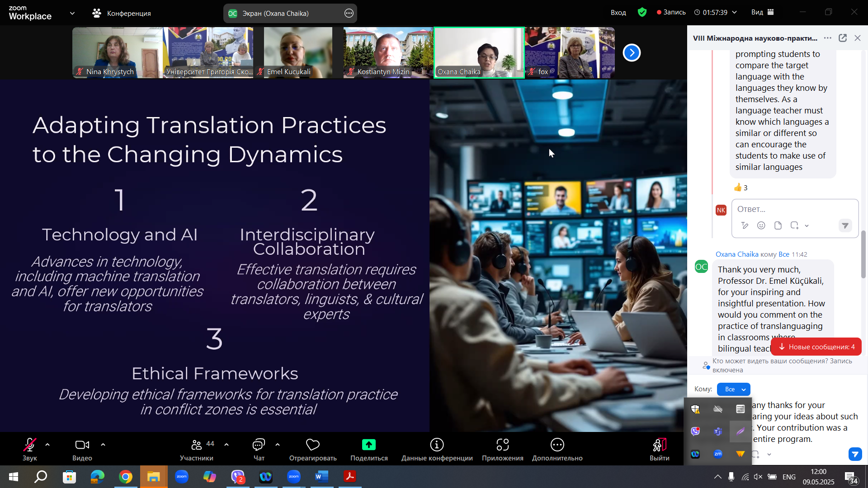Click Windows Security shield in tray popup

coord(695,409)
